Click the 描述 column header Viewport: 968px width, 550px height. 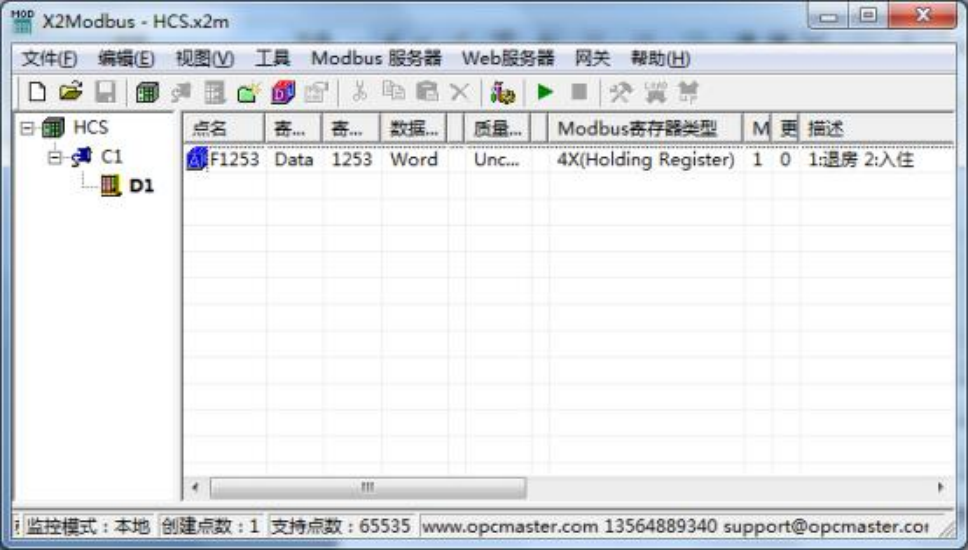pos(877,128)
